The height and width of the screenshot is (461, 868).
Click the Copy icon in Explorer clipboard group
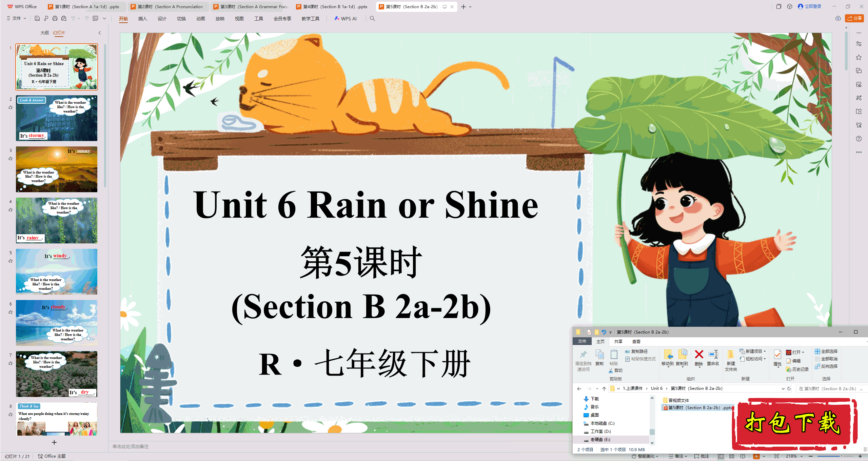599,355
